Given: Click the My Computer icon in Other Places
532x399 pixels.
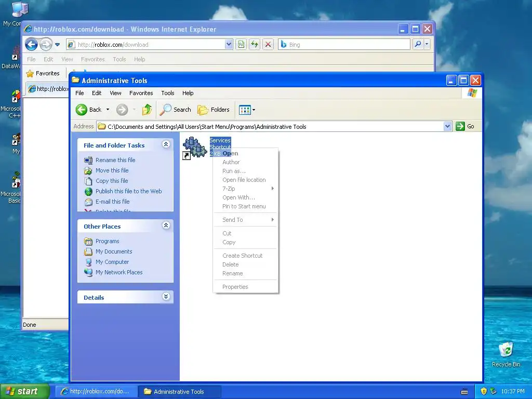Looking at the screenshot, I should (88, 262).
